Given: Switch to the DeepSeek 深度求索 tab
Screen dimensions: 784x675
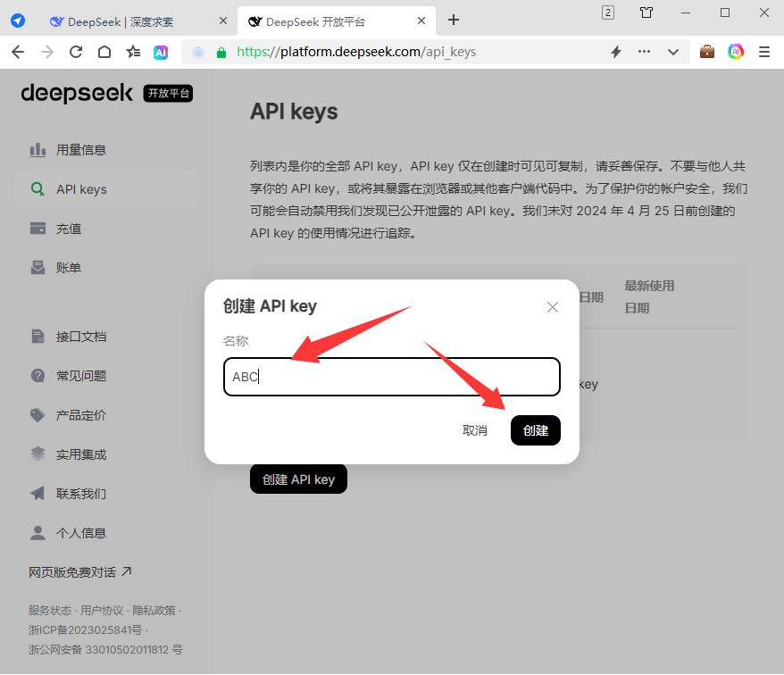Looking at the screenshot, I should click(x=120, y=21).
